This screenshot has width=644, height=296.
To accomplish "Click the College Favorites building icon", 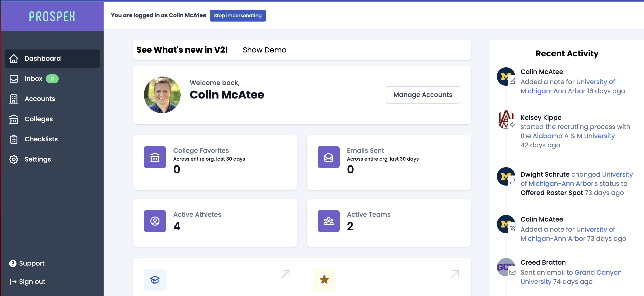I will click(155, 157).
